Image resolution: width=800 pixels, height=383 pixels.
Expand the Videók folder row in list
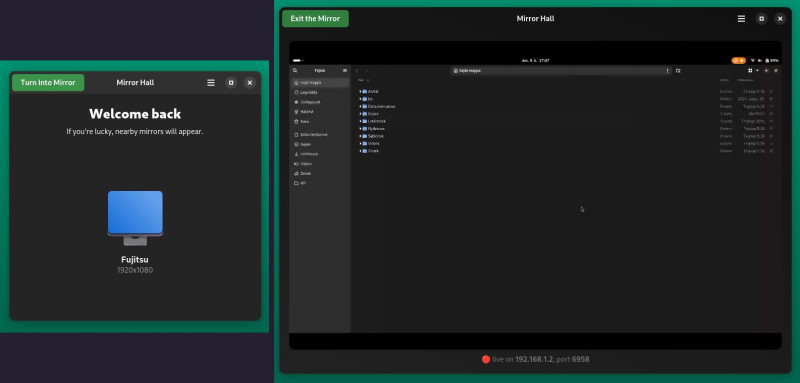pyautogui.click(x=360, y=143)
